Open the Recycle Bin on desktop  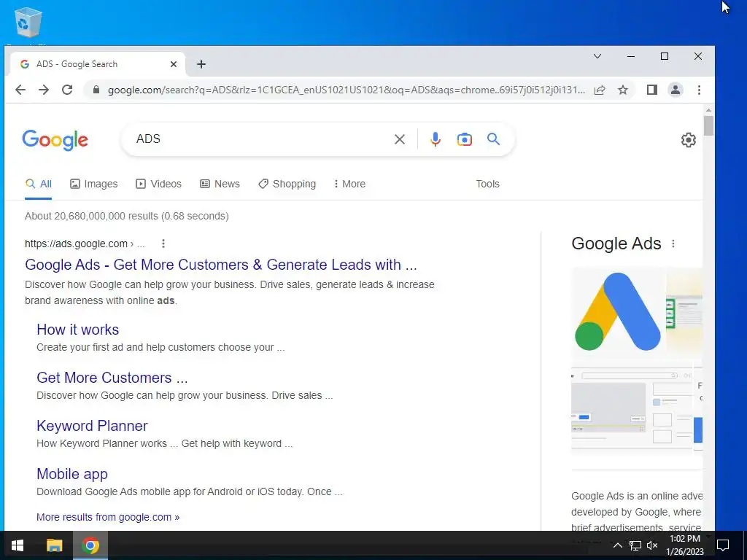pos(28,23)
